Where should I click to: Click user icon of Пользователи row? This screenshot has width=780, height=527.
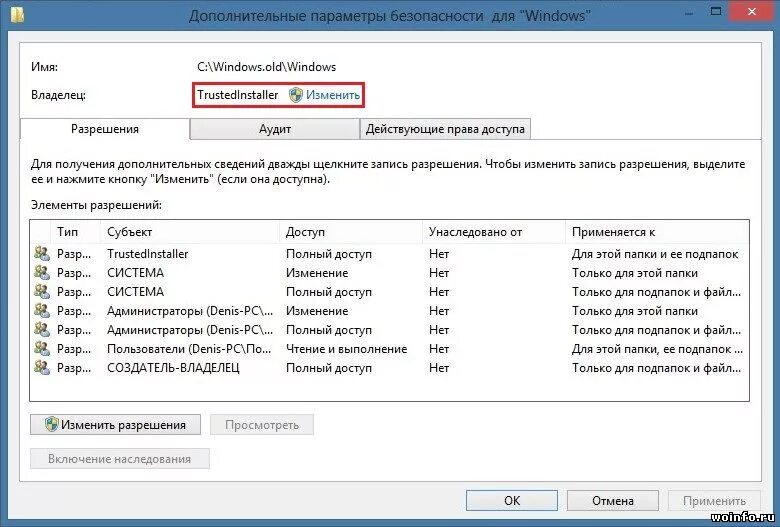tap(42, 348)
